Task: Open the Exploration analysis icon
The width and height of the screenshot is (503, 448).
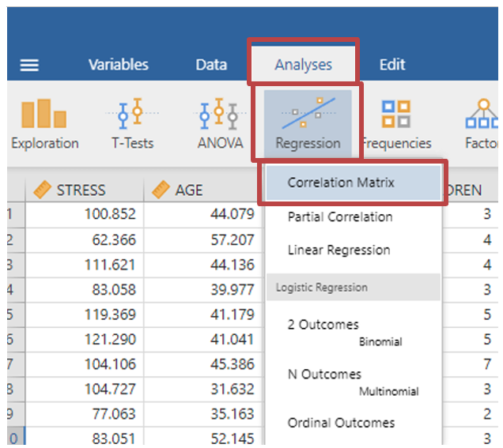Action: coord(44,125)
